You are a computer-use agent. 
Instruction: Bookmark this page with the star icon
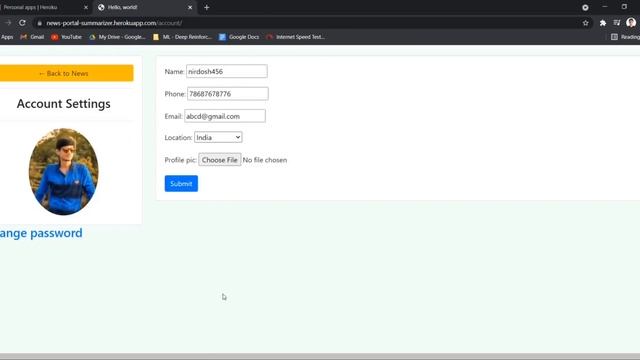pyautogui.click(x=586, y=23)
